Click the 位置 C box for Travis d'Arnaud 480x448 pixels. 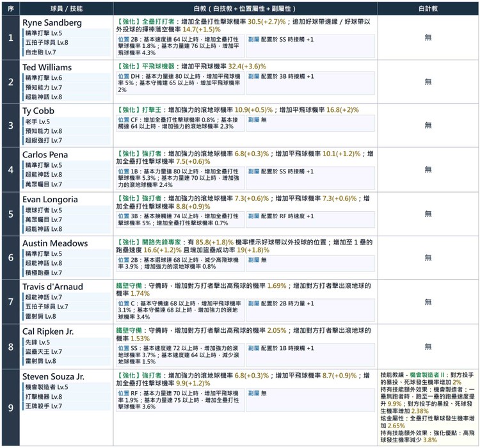click(x=180, y=310)
